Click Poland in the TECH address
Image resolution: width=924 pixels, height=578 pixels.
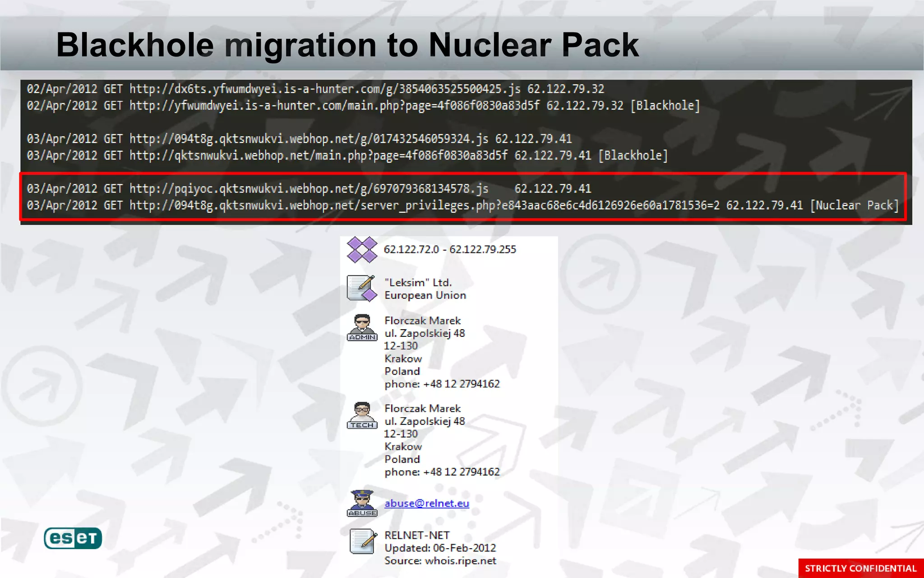click(x=402, y=459)
